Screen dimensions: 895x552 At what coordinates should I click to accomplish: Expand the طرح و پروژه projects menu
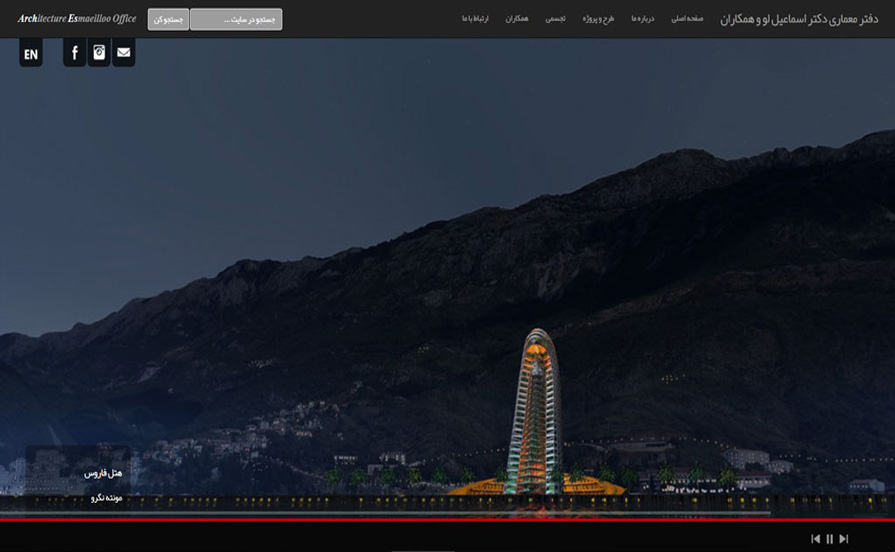(599, 19)
